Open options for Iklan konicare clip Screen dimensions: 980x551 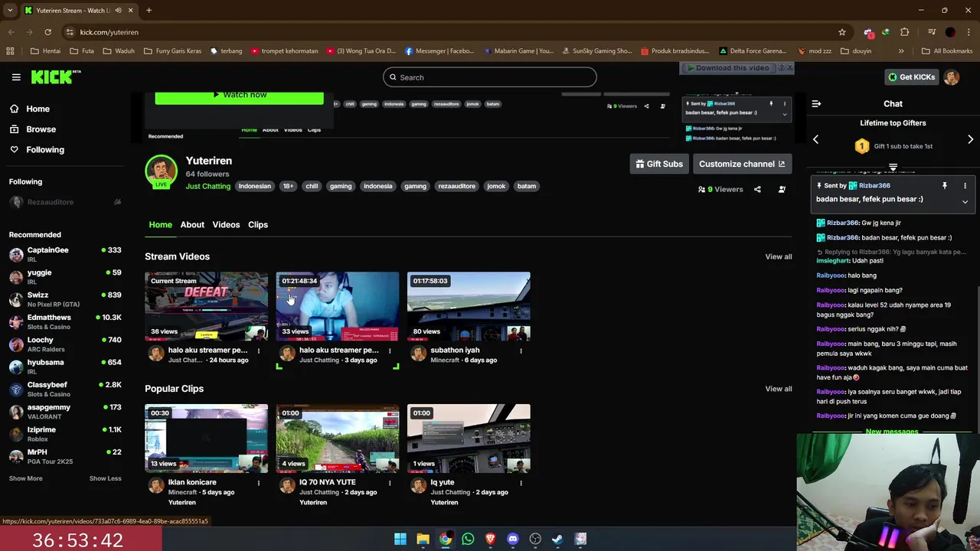coord(259,484)
